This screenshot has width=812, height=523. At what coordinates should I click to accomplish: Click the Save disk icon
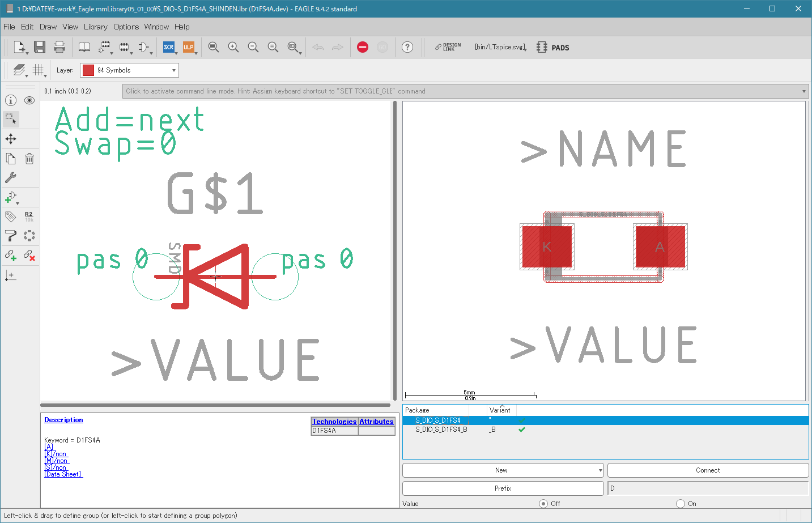point(39,47)
